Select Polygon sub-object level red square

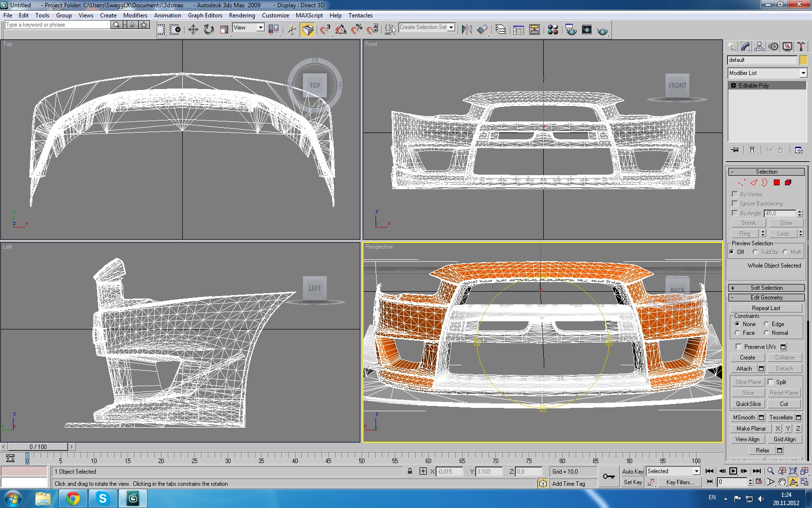(x=776, y=183)
